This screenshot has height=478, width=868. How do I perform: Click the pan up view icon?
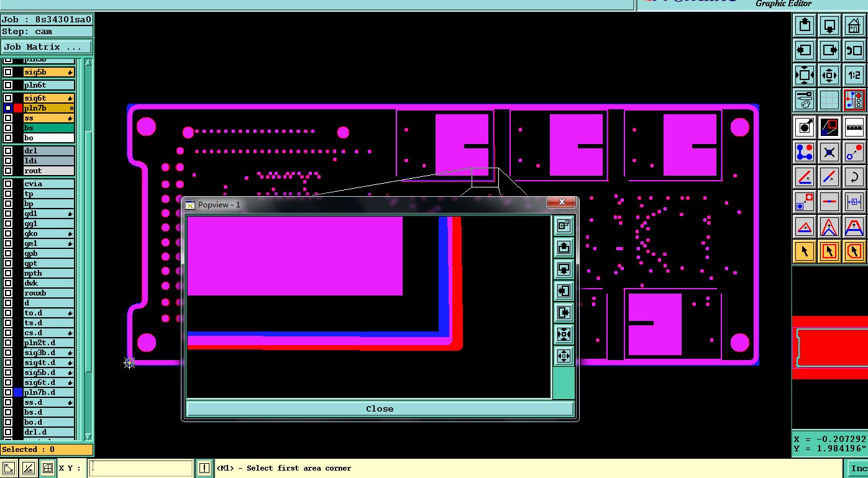805,25
